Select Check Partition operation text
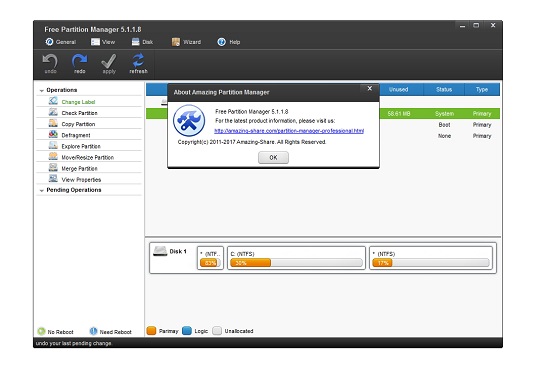 point(80,113)
